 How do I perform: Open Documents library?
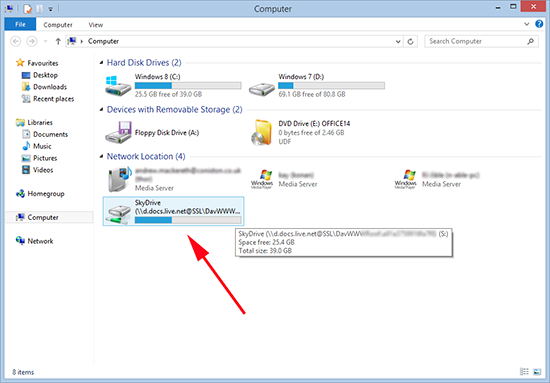pos(51,134)
